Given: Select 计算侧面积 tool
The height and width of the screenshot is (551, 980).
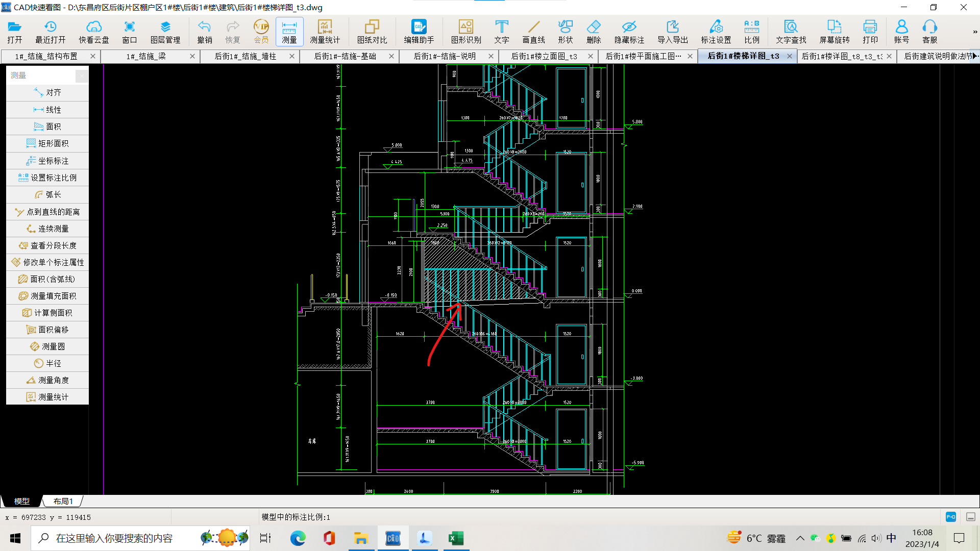Looking at the screenshot, I should (x=47, y=313).
